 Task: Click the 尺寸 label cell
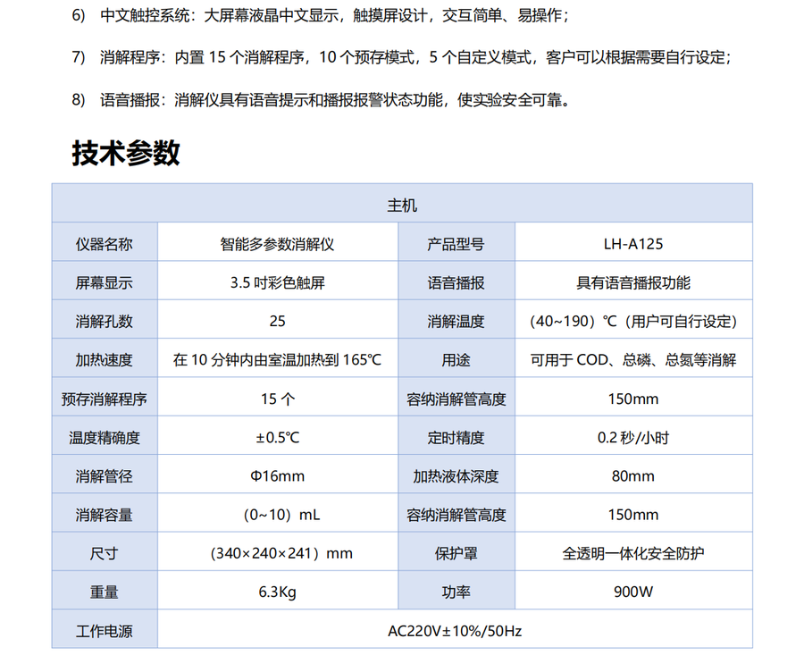click(105, 551)
